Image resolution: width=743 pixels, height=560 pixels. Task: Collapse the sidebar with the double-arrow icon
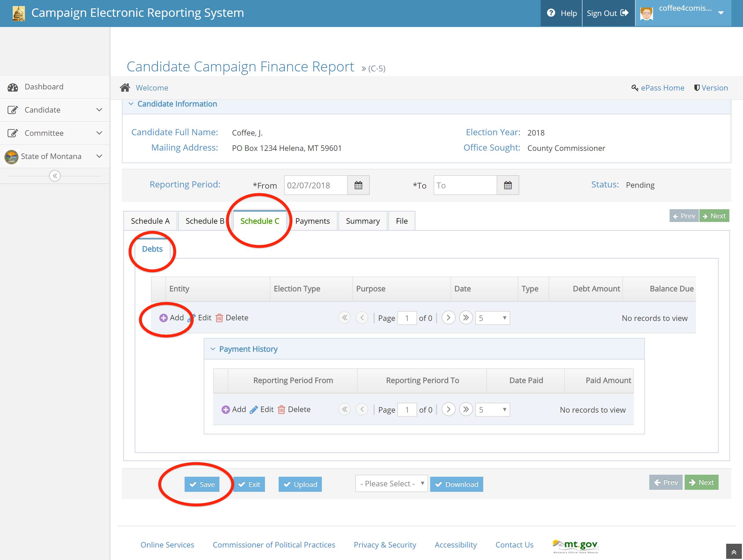point(55,176)
